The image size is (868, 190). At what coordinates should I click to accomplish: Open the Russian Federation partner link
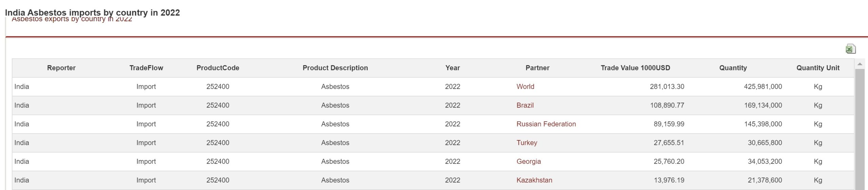coord(546,124)
